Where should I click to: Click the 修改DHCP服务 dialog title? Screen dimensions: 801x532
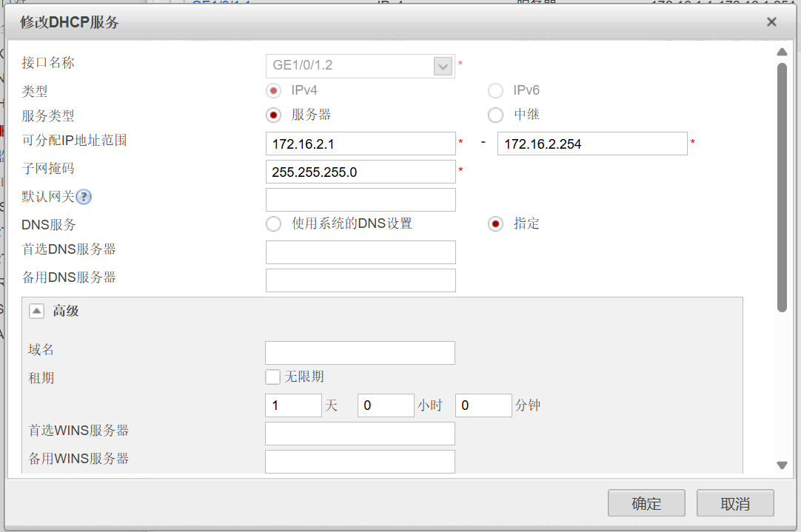(x=70, y=22)
